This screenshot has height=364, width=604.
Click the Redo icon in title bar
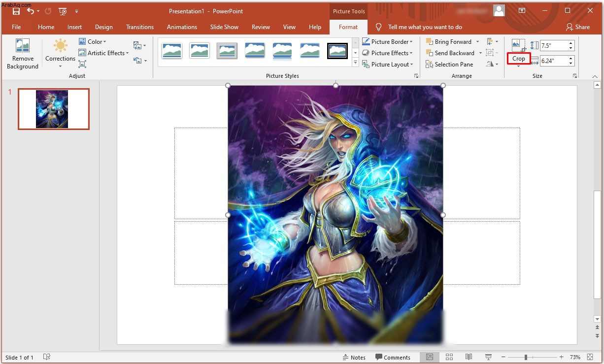(x=48, y=11)
